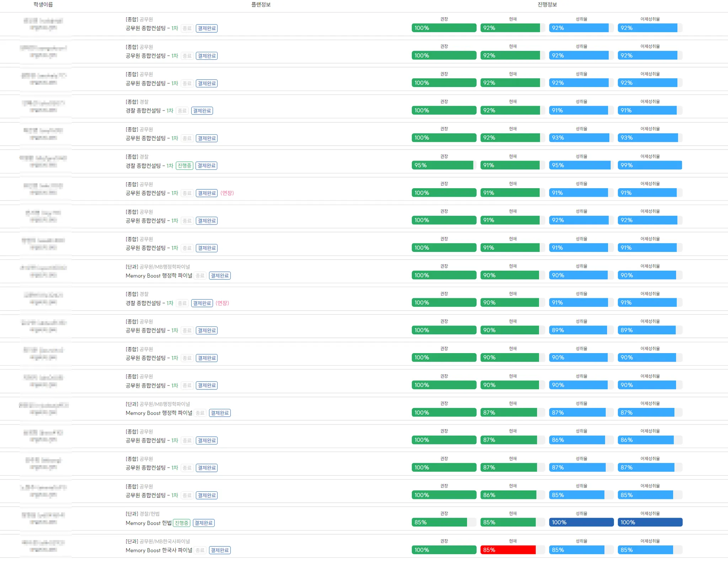
Task: Click the 86% 현재 progress bar
Action: 508,495
